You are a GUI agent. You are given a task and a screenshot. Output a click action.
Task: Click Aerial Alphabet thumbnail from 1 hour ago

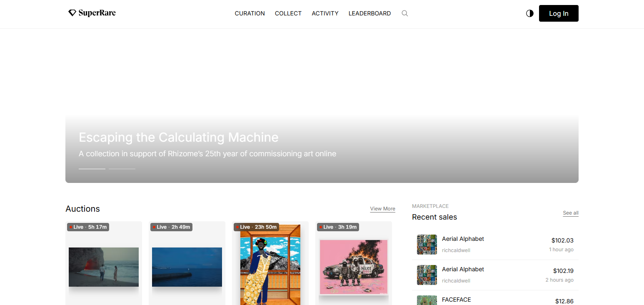pos(427,245)
